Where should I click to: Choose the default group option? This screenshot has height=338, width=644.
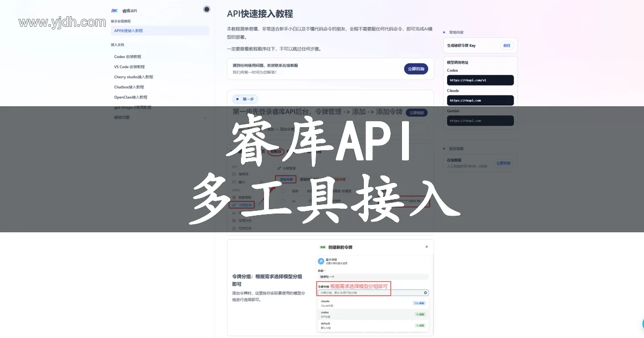(x=373, y=325)
